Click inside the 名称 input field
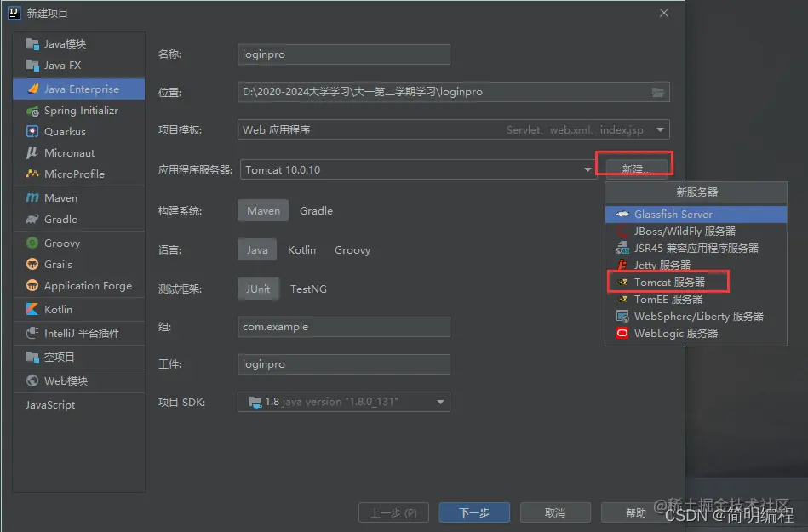Viewport: 808px width, 532px height. (x=343, y=54)
